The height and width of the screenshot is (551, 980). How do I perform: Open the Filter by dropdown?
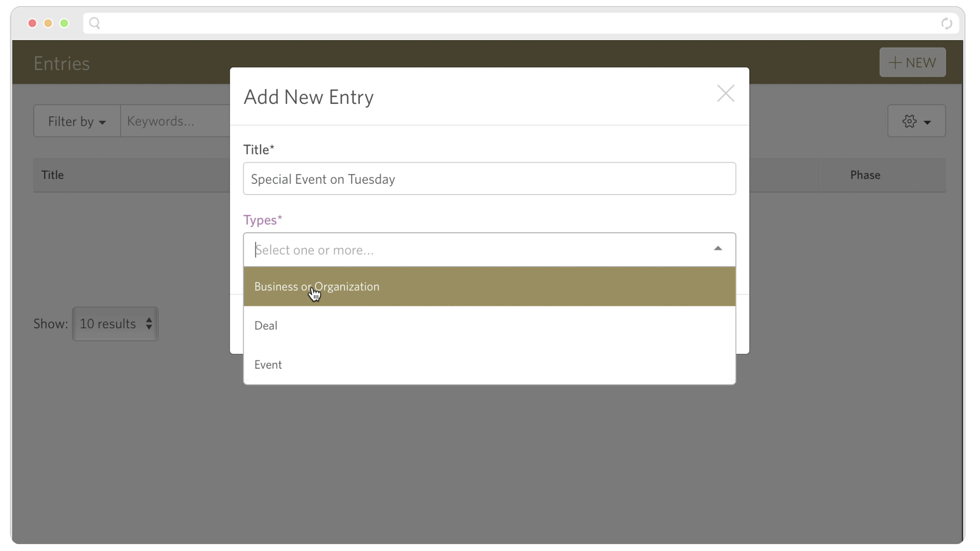(x=77, y=121)
